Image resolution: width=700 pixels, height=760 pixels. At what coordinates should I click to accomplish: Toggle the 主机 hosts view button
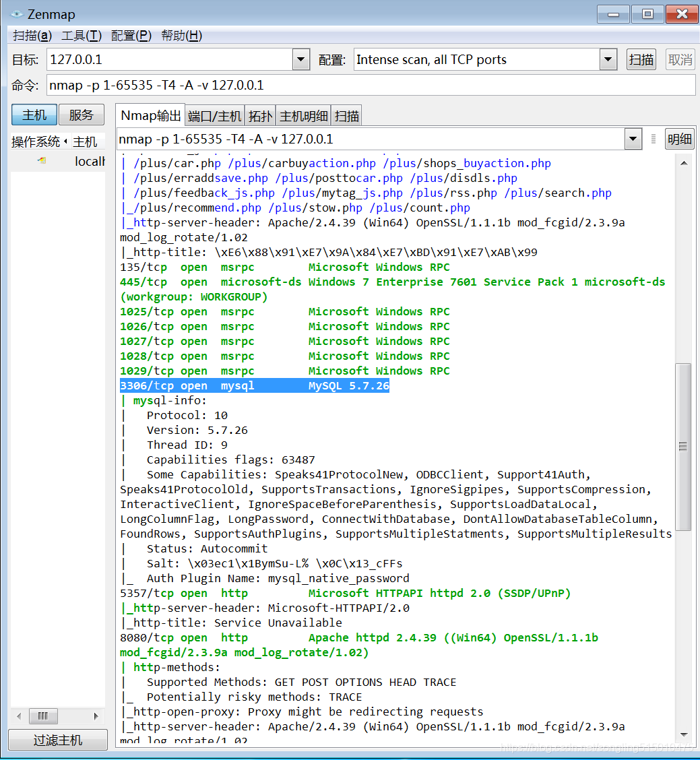(34, 115)
